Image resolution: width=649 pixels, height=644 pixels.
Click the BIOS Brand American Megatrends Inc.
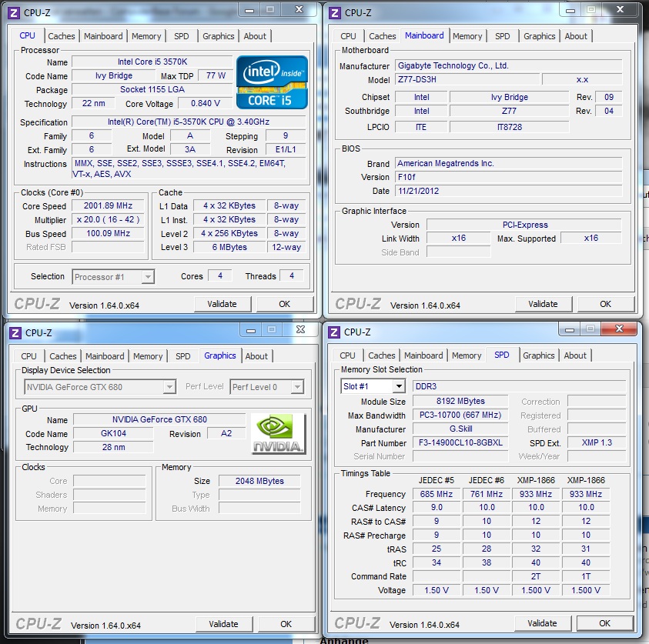point(509,163)
